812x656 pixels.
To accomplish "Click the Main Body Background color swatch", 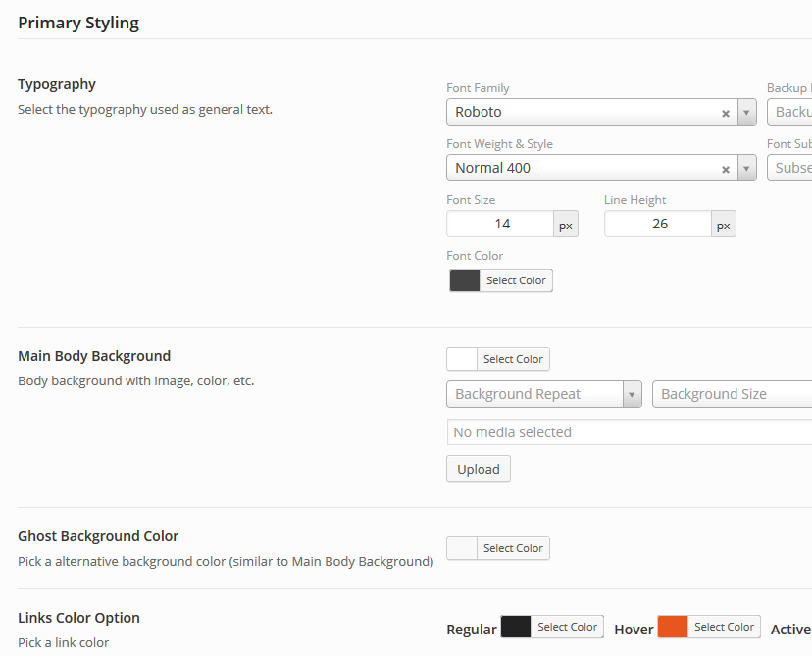I will tap(462, 359).
